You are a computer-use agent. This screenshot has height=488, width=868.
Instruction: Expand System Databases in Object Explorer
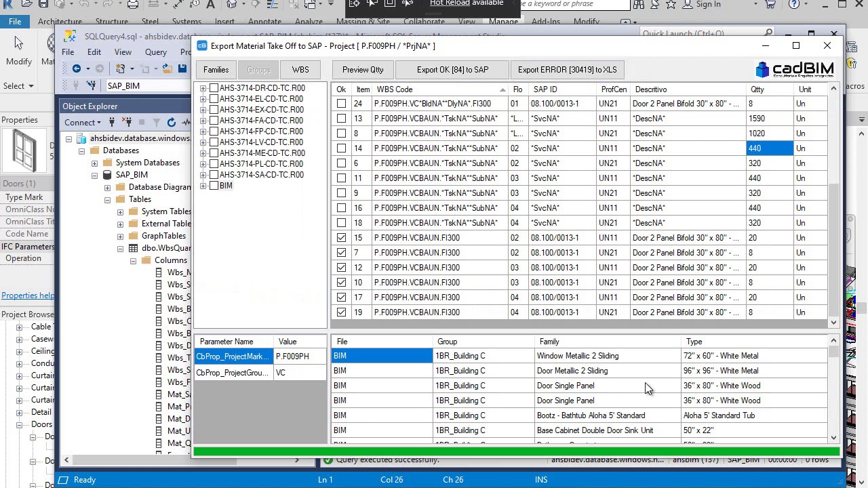click(x=94, y=163)
